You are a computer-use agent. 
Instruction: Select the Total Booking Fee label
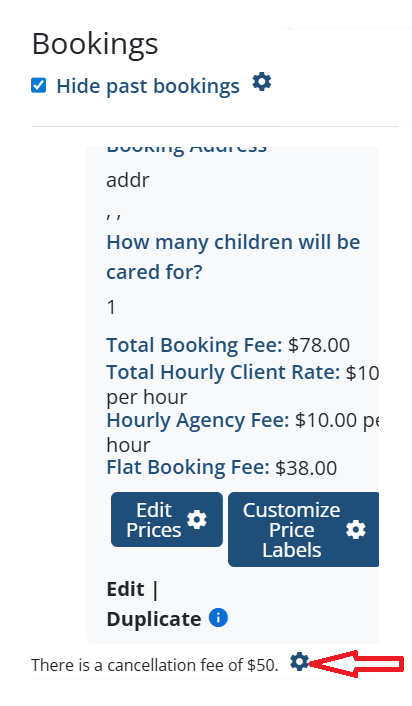click(x=194, y=345)
